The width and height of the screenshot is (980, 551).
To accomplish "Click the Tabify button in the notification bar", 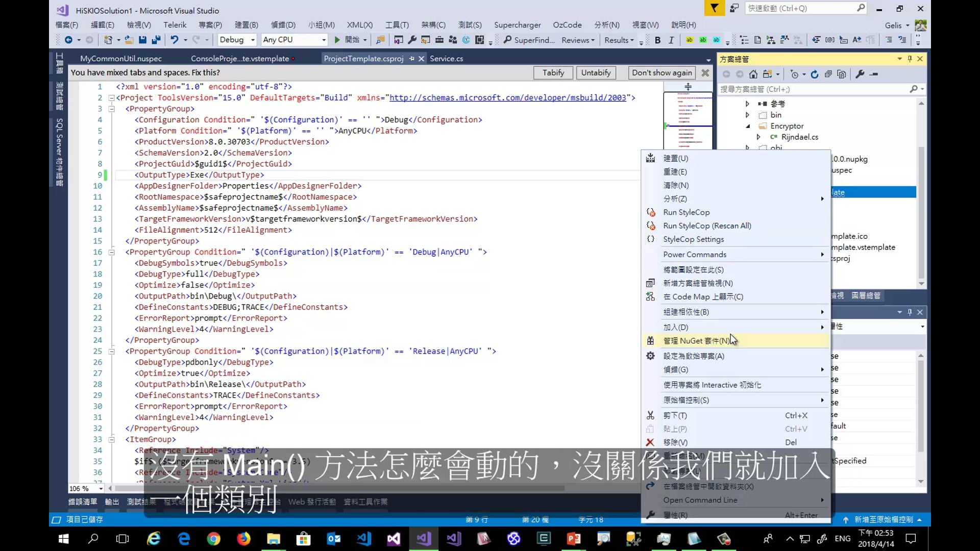I will pyautogui.click(x=553, y=72).
